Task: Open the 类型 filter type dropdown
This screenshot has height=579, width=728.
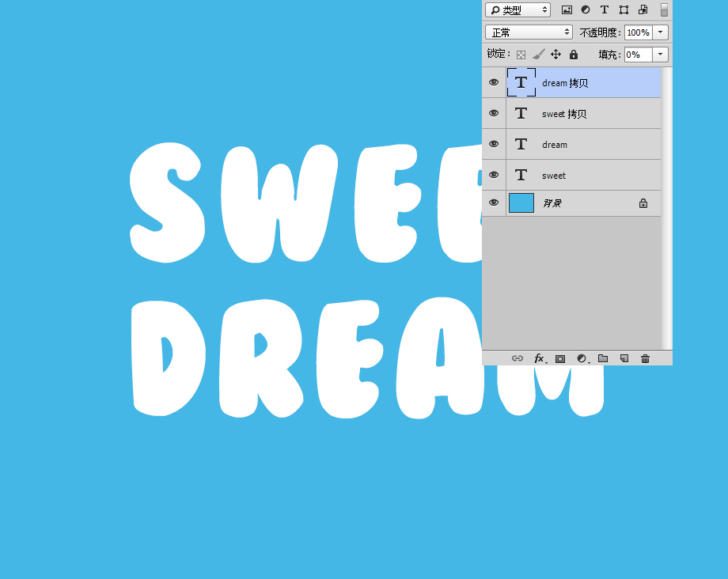Action: 518,9
